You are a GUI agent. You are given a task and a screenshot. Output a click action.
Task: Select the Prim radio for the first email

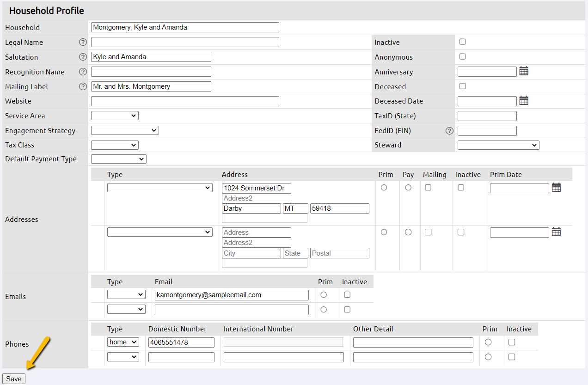(x=323, y=294)
